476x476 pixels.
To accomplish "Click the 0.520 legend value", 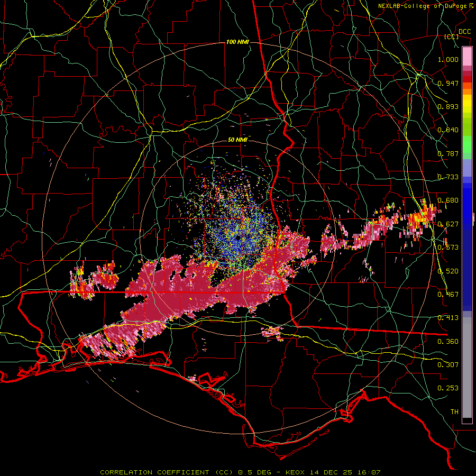I will coord(448,271).
